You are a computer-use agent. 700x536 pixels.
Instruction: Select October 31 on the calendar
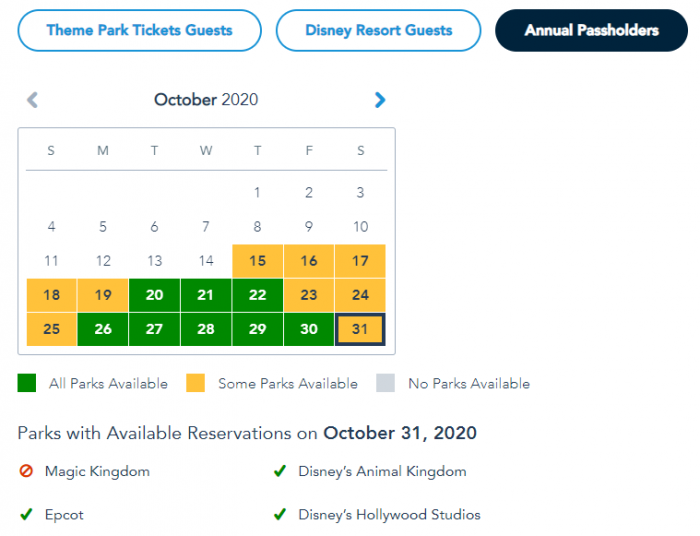tap(360, 329)
